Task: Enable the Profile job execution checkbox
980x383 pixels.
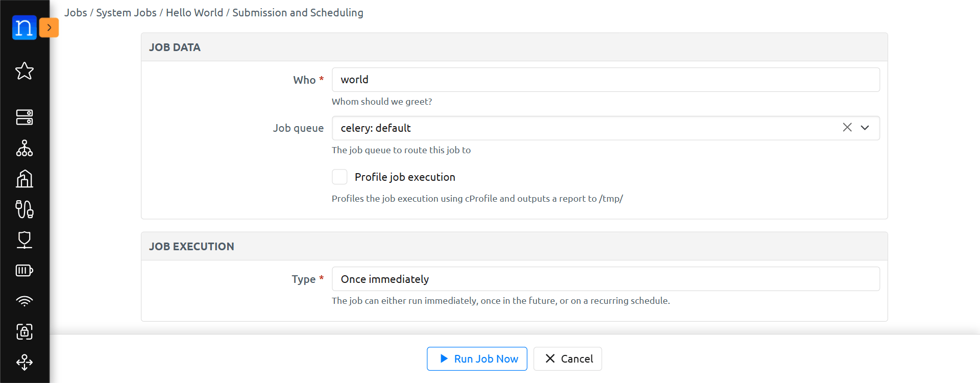Action: pos(339,177)
